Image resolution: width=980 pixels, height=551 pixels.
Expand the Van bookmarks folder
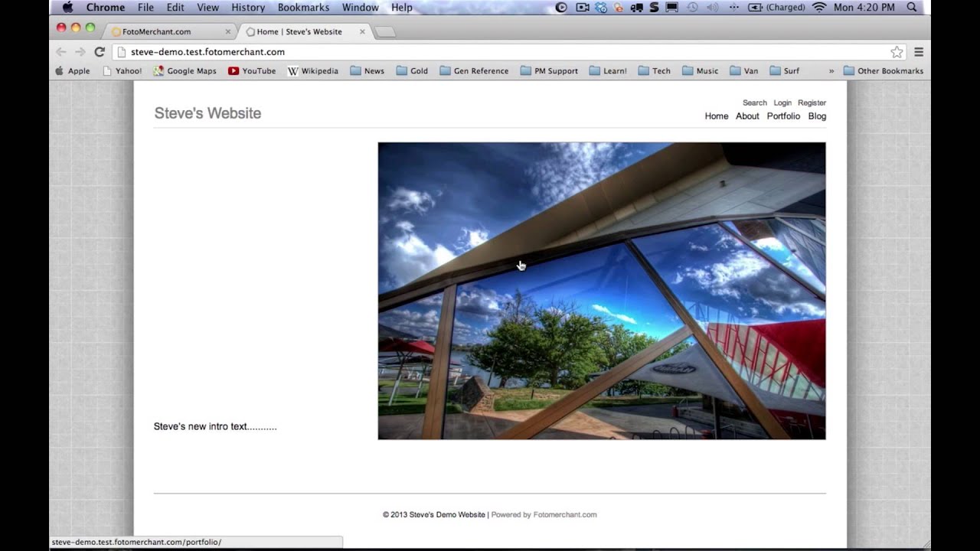coord(744,70)
